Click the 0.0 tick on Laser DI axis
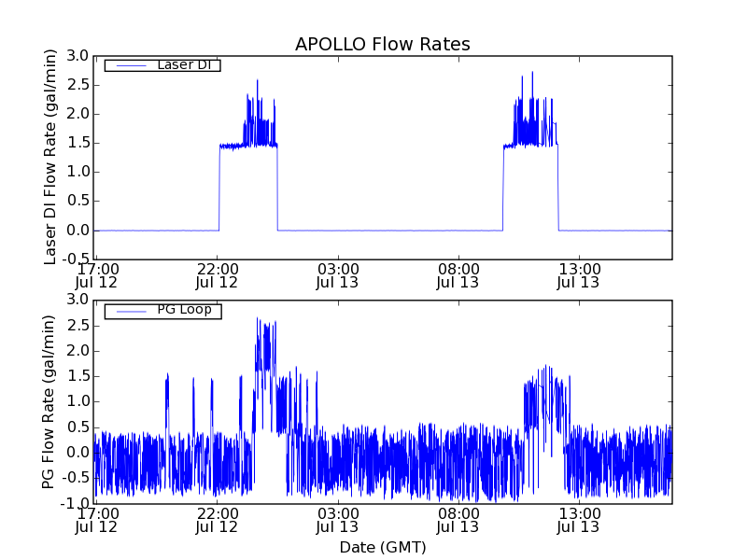Image resolution: width=747 pixels, height=560 pixels. (78, 231)
